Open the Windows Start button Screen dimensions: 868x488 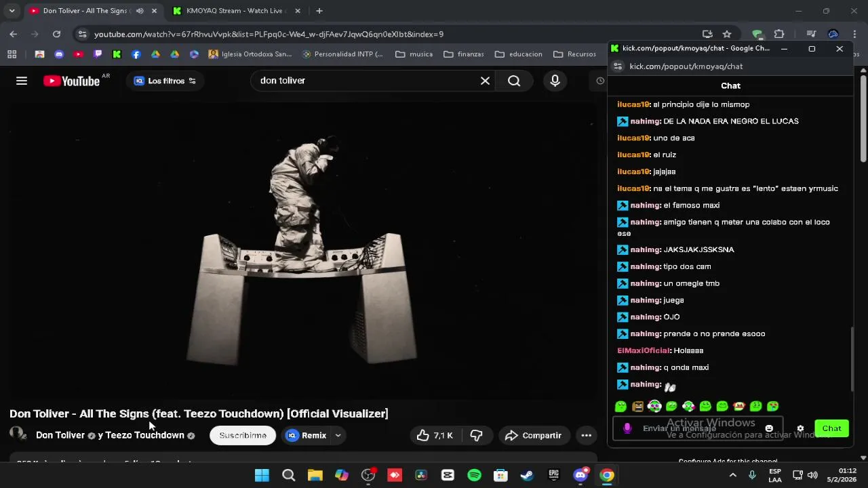[x=262, y=475]
